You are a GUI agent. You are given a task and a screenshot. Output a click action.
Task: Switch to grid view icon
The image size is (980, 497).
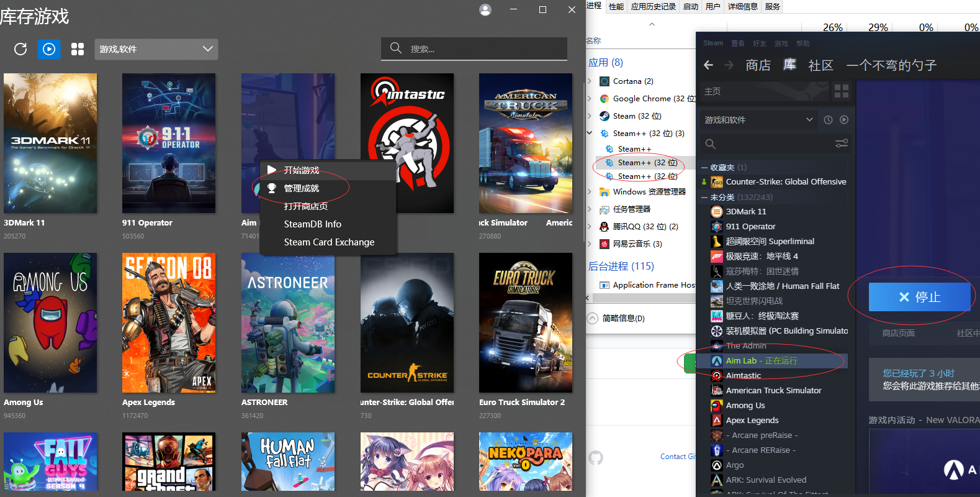(78, 49)
